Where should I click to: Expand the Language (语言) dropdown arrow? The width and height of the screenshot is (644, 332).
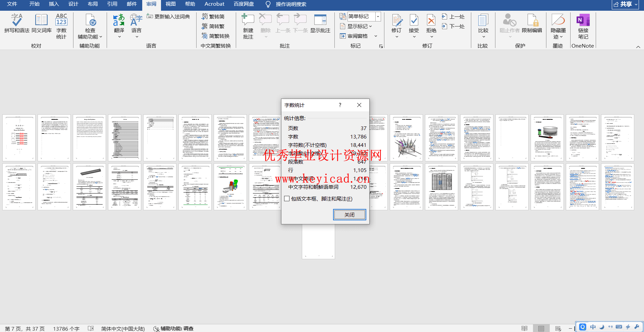click(137, 37)
